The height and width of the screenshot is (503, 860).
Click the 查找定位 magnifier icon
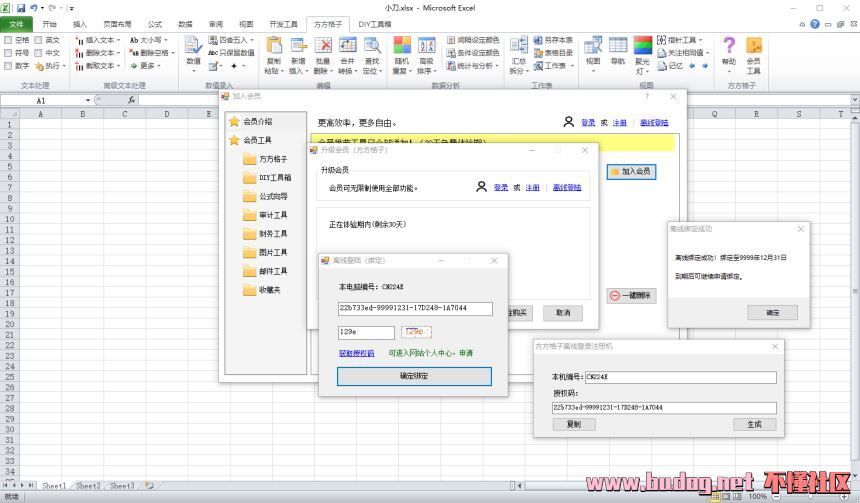point(371,52)
